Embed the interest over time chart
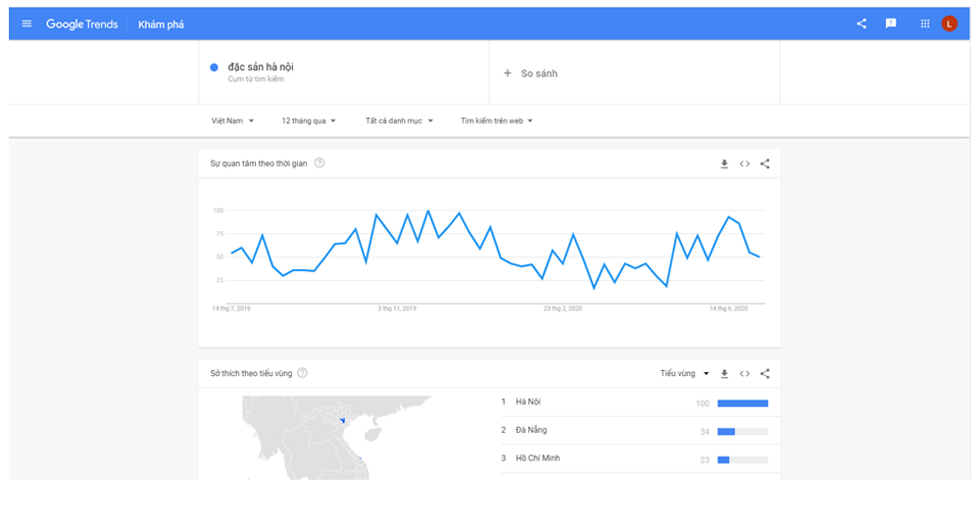Image resolution: width=980 pixels, height=514 pixels. click(x=745, y=164)
